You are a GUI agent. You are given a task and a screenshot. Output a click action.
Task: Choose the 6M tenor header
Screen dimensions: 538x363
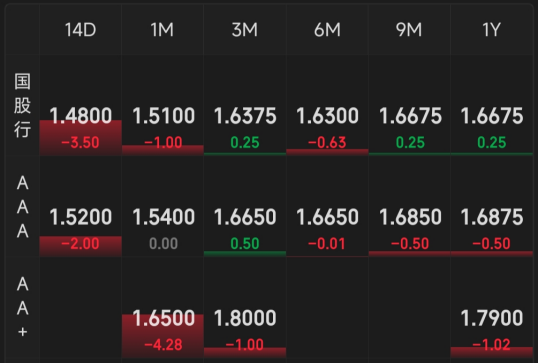click(327, 30)
